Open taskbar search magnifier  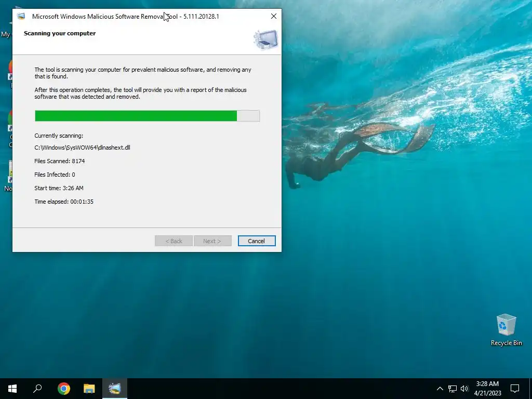tap(37, 389)
